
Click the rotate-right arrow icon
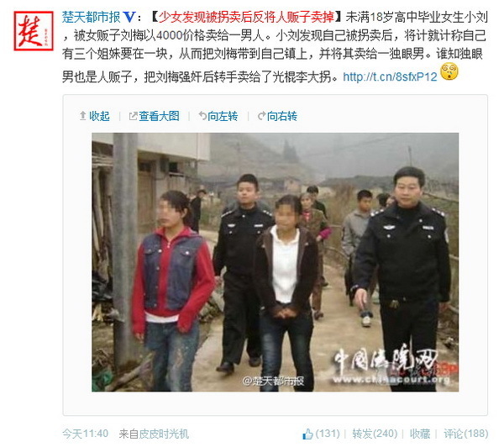(x=261, y=116)
